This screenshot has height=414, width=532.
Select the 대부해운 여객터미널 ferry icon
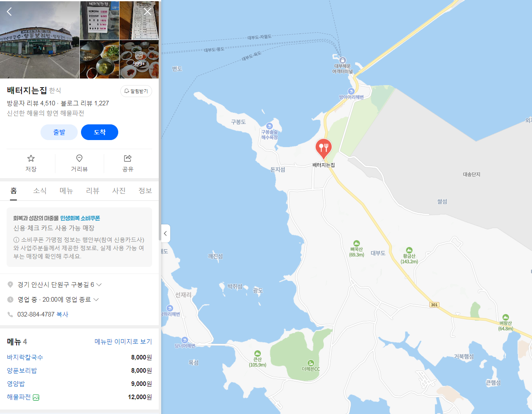point(342,60)
